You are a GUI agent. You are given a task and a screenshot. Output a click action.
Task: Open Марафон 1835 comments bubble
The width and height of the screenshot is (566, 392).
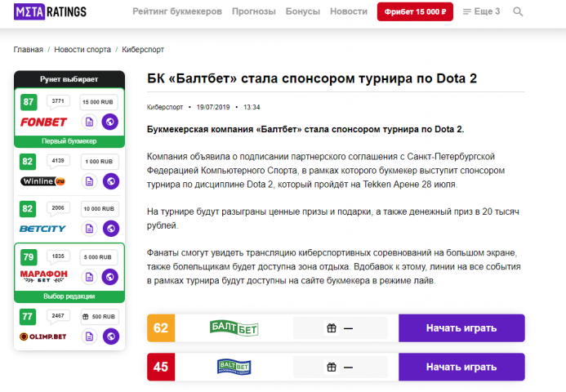click(58, 257)
